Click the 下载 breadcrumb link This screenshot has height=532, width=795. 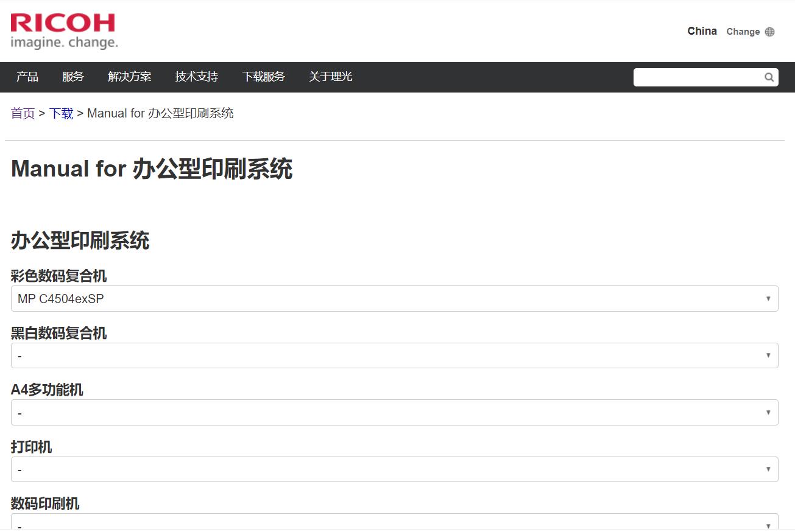61,113
